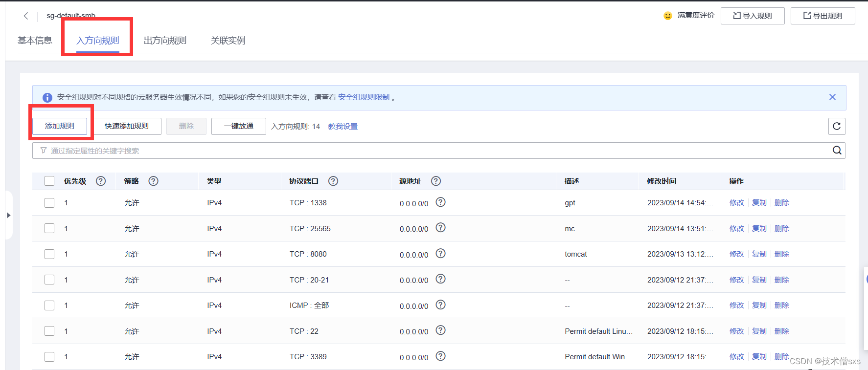Click 删除 for the mc rule
This screenshot has height=370, width=868.
(782, 228)
